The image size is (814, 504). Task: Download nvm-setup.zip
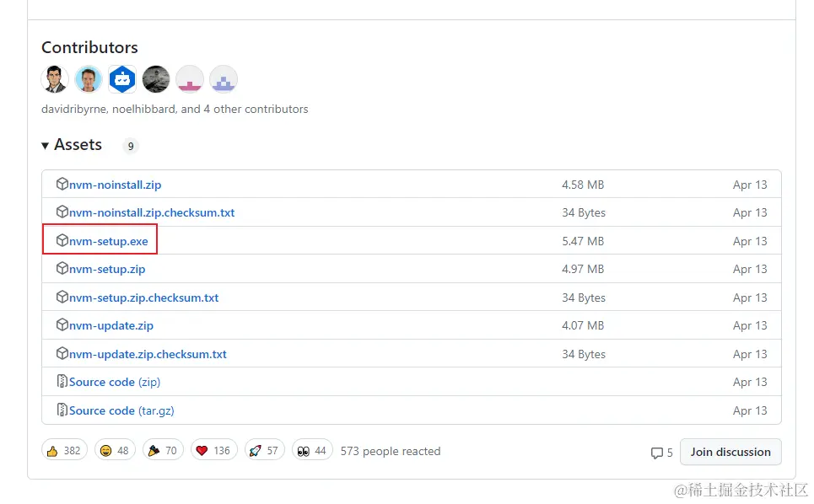[x=107, y=269]
